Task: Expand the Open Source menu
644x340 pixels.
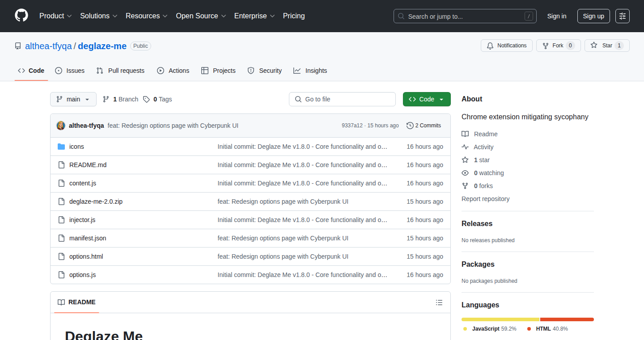Action: pyautogui.click(x=201, y=16)
